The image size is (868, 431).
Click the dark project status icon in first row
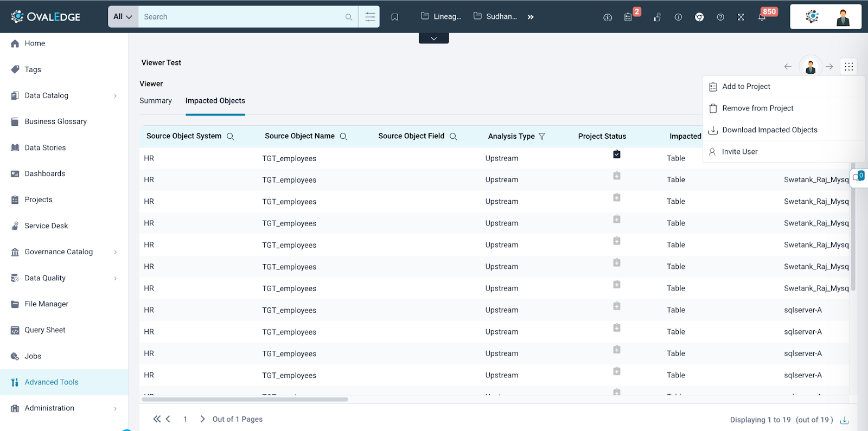tap(617, 155)
